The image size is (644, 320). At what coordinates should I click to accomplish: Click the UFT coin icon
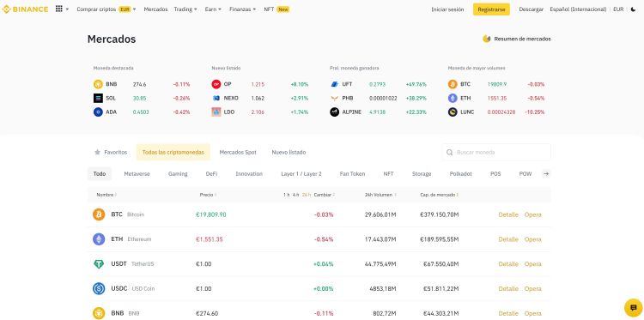pyautogui.click(x=334, y=84)
